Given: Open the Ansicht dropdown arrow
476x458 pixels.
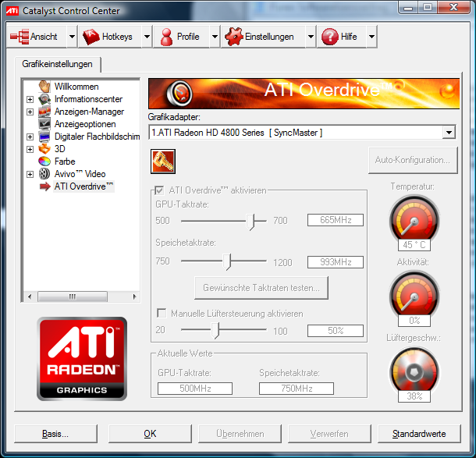Looking at the screenshot, I should click(72, 37).
